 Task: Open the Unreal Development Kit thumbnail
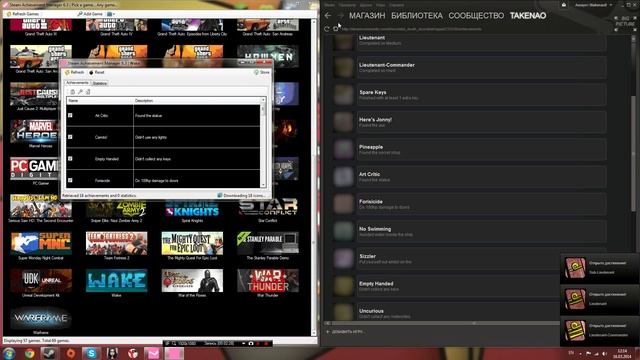[41, 280]
